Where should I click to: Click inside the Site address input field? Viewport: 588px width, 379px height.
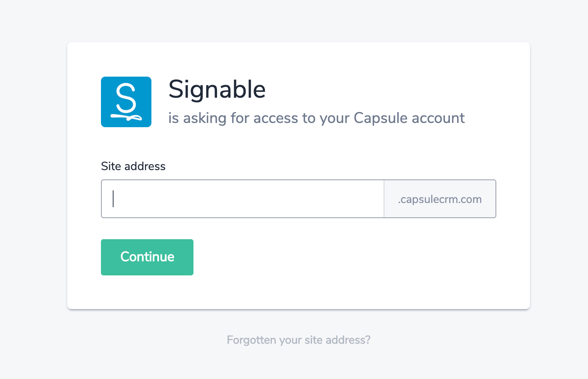click(242, 199)
